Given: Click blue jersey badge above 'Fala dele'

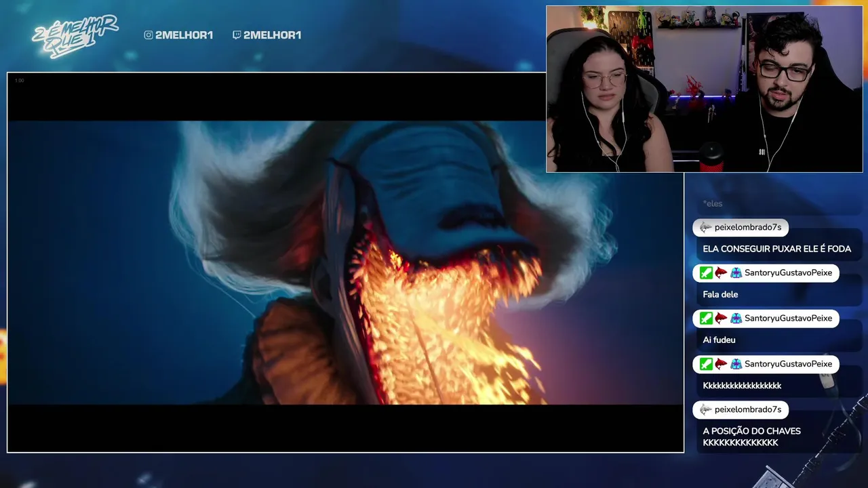Looking at the screenshot, I should coord(736,273).
